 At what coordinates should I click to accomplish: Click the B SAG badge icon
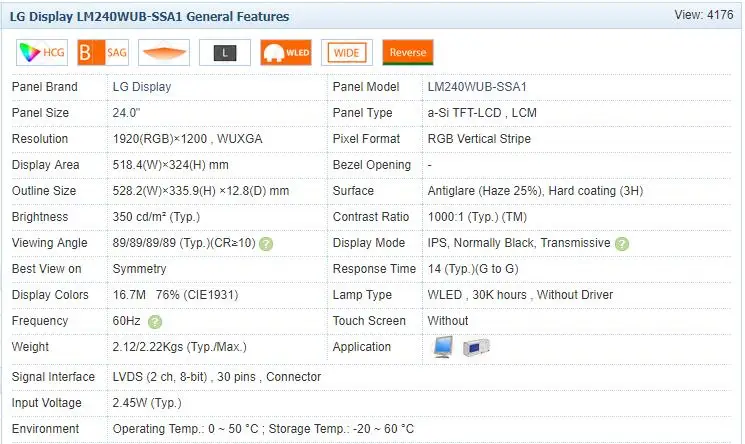tap(103, 52)
